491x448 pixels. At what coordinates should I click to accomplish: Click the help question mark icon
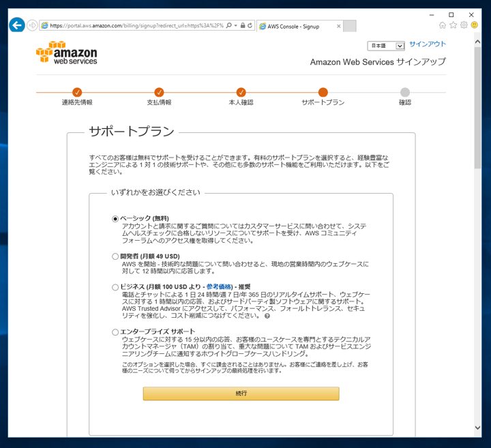point(267,316)
